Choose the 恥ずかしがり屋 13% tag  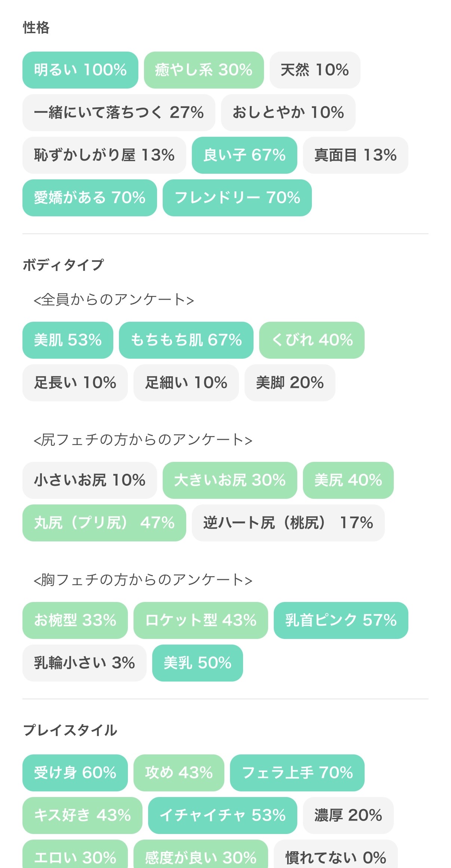[x=104, y=155]
